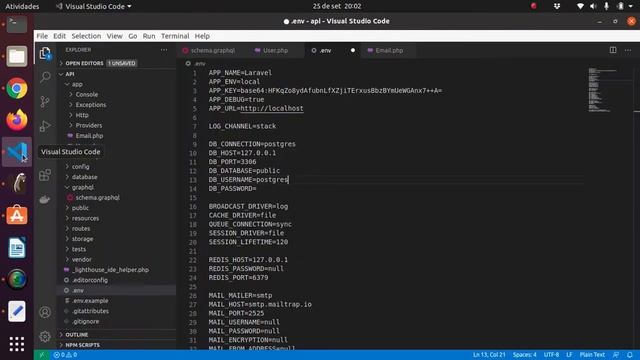Expand the Outline section
The height and width of the screenshot is (360, 640).
click(x=76, y=335)
